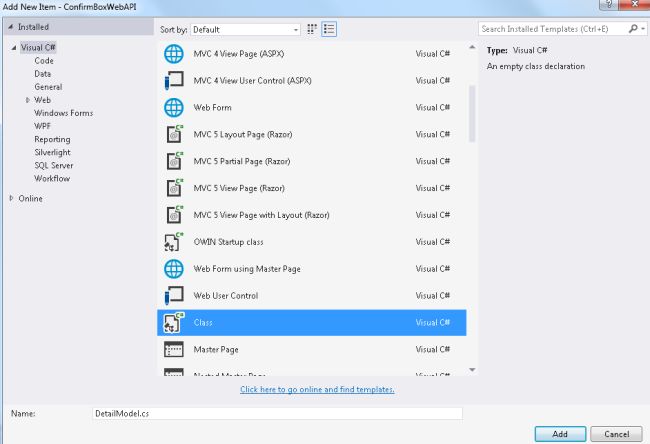
Task: Click the MVC 4 View Page (ASPX) globe icon
Action: click(174, 54)
